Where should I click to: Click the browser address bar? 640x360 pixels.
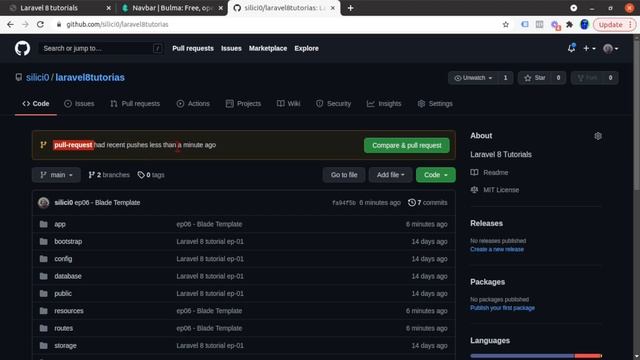click(278, 24)
